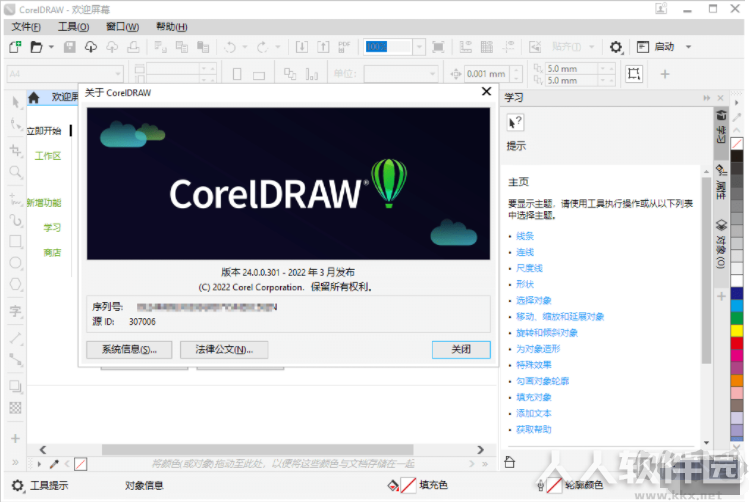Select the Rectangle tool
Viewport: 749px width, 502px height.
[16, 241]
